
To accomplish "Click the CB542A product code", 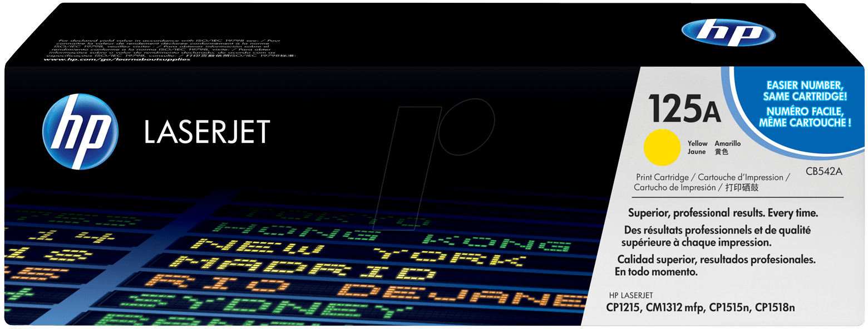I will (x=823, y=172).
